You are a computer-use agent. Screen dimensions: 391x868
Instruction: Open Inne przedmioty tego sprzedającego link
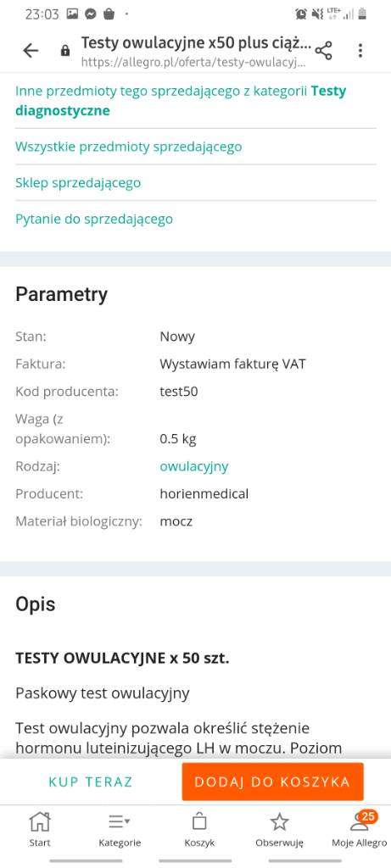(181, 101)
